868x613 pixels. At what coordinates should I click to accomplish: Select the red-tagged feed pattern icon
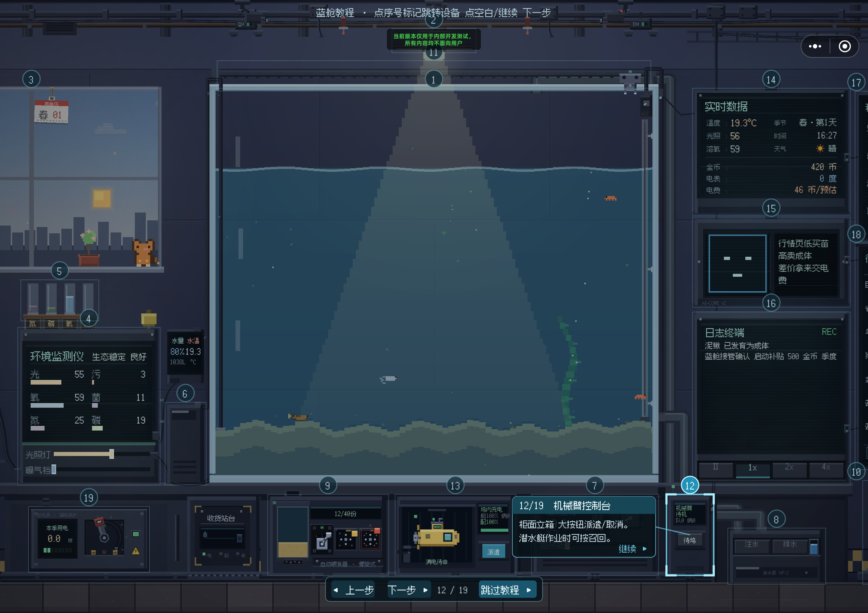[370, 539]
